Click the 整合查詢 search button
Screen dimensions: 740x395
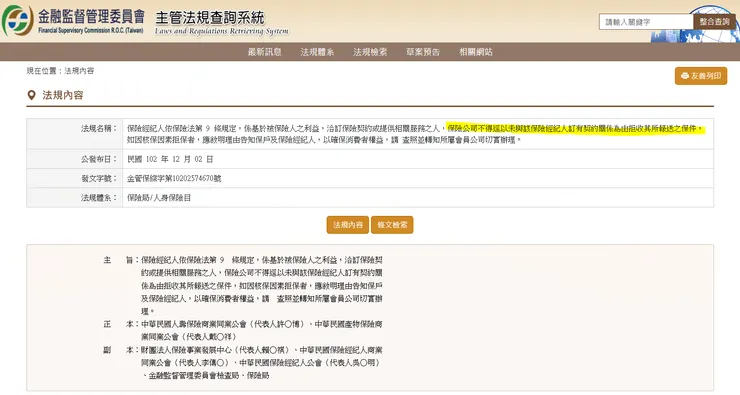(715, 22)
